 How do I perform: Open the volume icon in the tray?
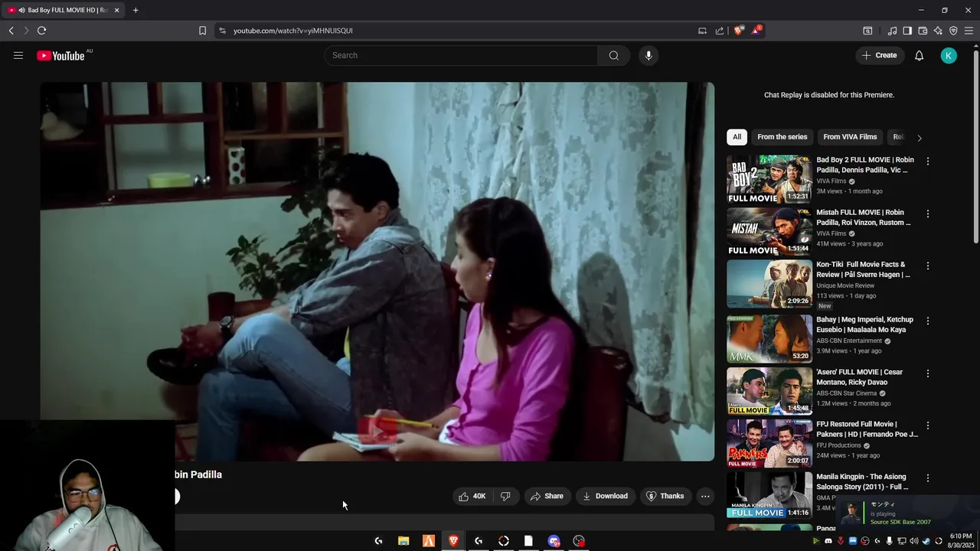point(913,541)
